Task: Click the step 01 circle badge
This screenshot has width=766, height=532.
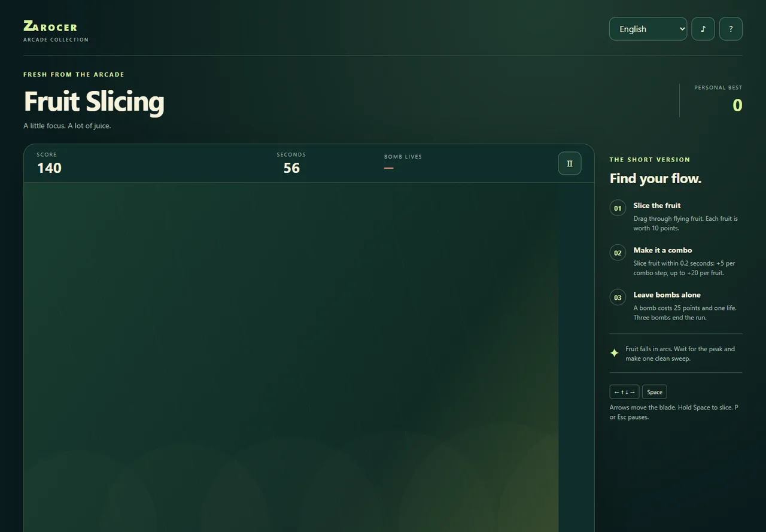Action: 618,208
